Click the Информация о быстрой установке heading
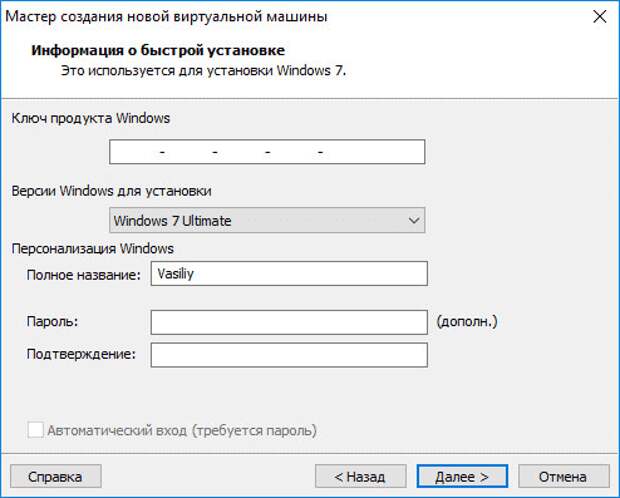Screen dimensions: 620x498 [x=158, y=51]
